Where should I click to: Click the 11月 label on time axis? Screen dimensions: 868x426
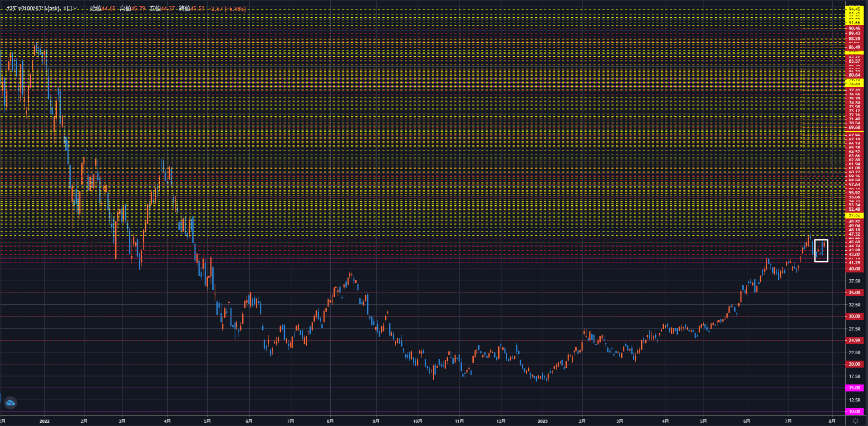click(x=460, y=421)
